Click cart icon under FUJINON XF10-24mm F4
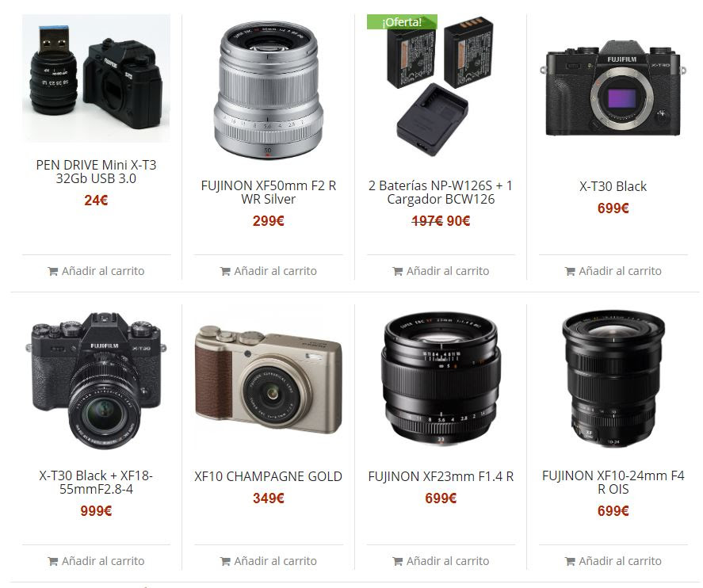 [x=569, y=561]
